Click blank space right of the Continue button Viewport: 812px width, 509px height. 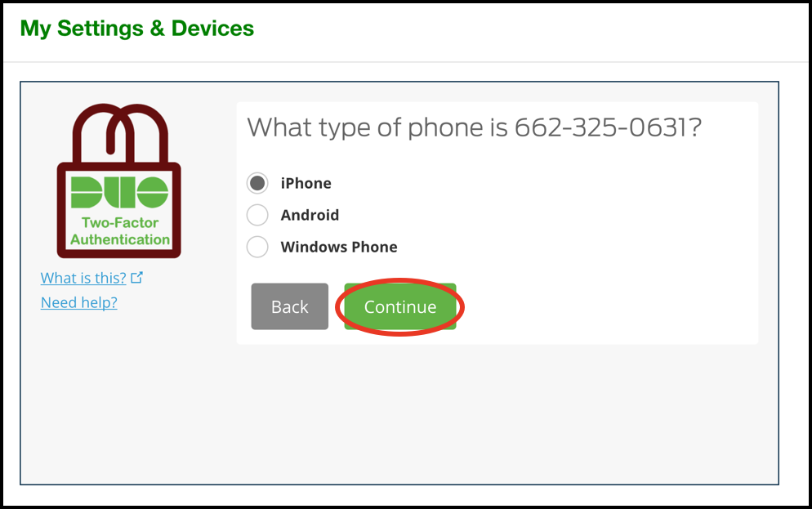tap(606, 306)
